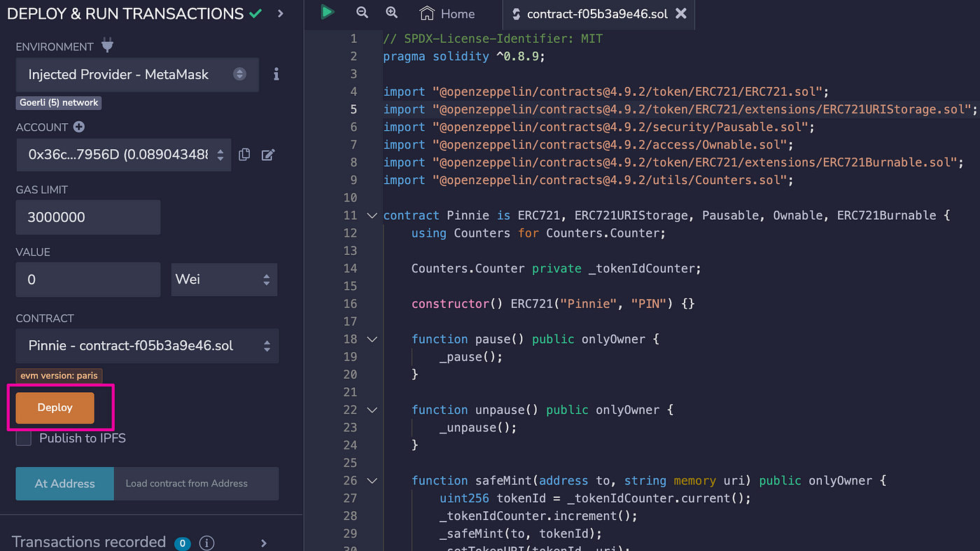The width and height of the screenshot is (980, 551).
Task: Click the Transactions recorded count badge 0
Action: click(x=182, y=543)
